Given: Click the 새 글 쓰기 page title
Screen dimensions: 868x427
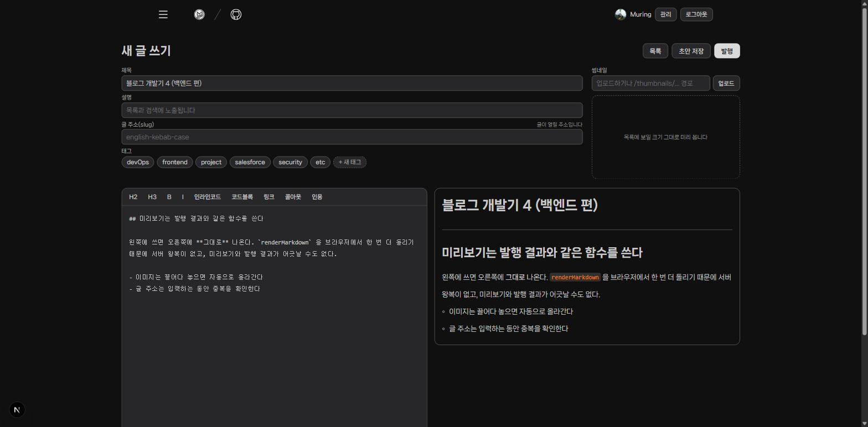Looking at the screenshot, I should tap(146, 51).
